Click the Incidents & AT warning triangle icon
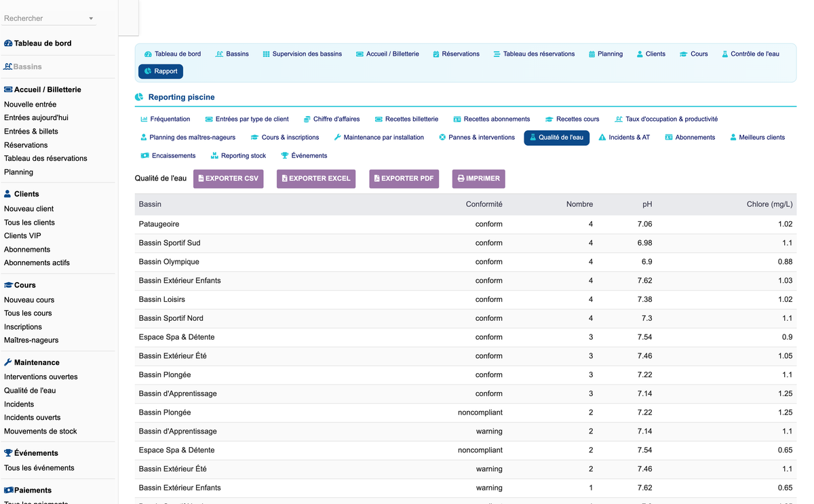 tap(602, 138)
